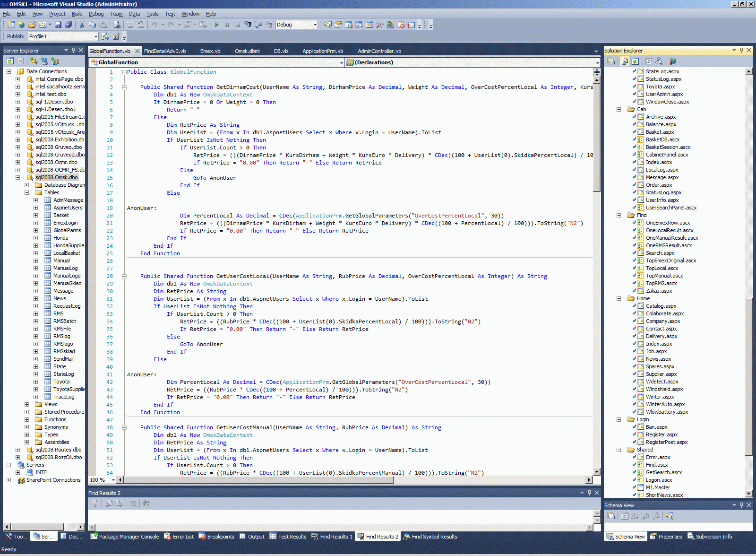Open the Build menu
Screen dimensions: 756x556
[77, 14]
